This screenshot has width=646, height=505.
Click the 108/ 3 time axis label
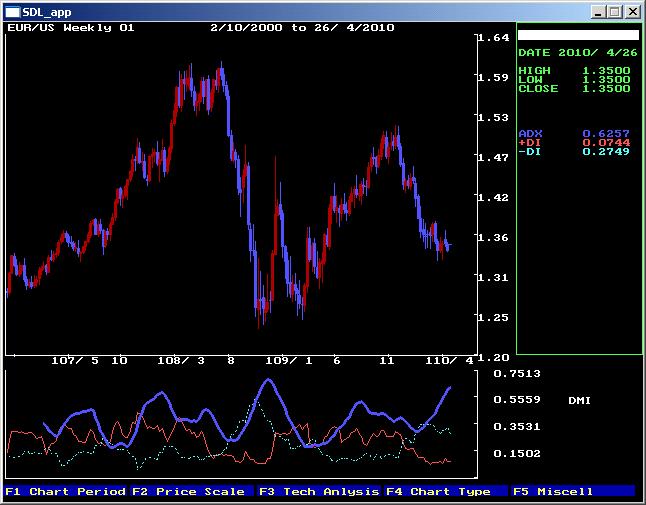point(181,361)
